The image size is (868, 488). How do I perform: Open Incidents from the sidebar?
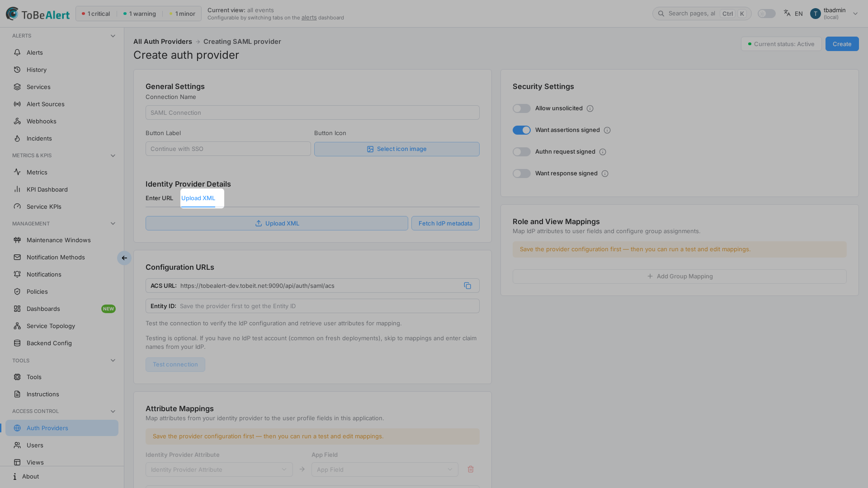pyautogui.click(x=62, y=138)
